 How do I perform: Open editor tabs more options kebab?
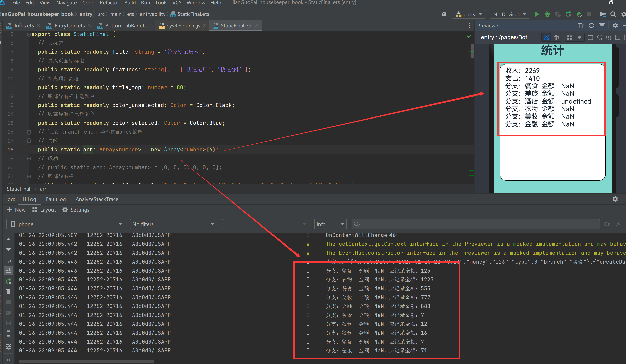click(469, 26)
